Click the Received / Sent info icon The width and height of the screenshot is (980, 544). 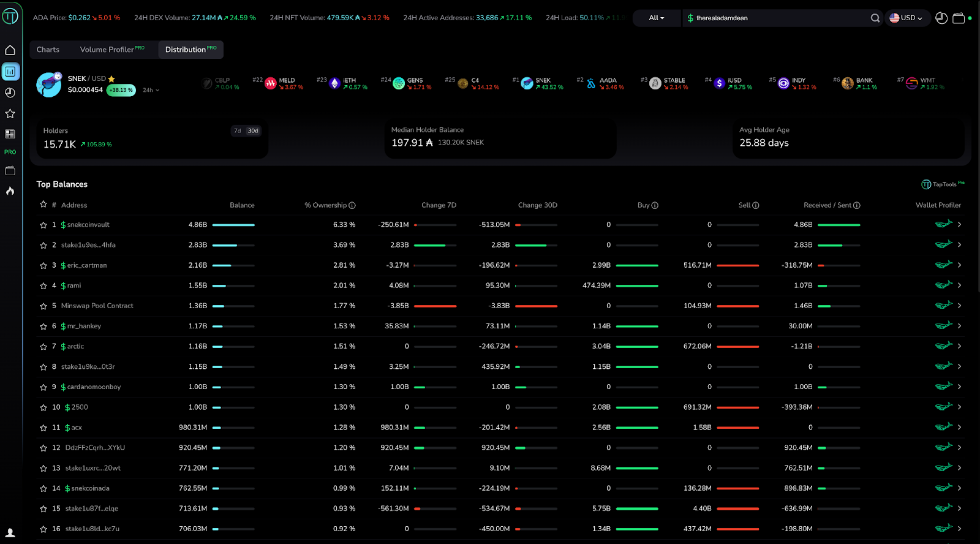(x=857, y=205)
